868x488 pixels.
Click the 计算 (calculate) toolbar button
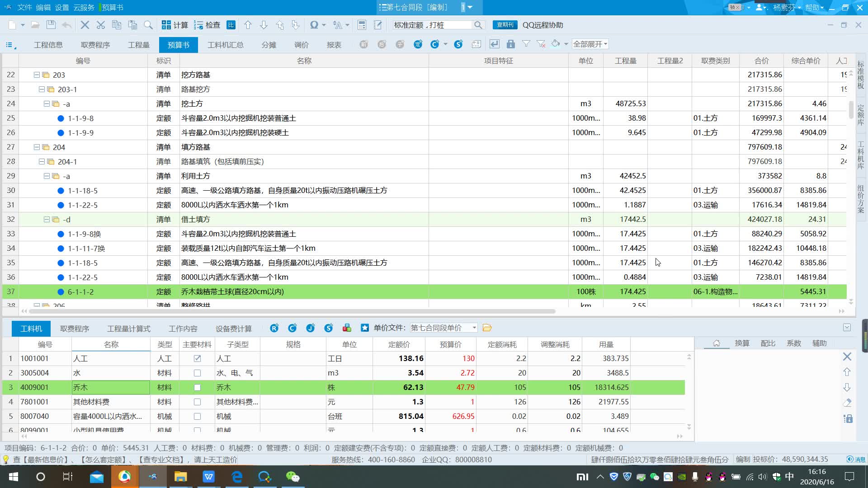tap(175, 25)
